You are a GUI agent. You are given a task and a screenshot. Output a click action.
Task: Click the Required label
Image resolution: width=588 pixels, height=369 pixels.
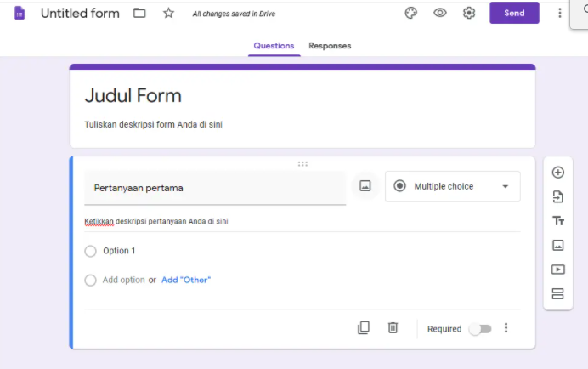pyautogui.click(x=444, y=329)
